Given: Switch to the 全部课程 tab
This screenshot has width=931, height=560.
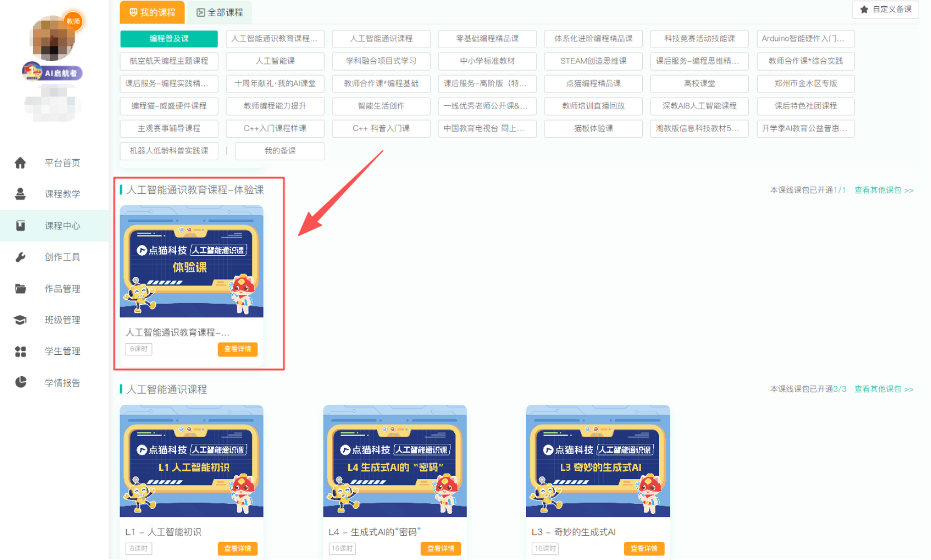Looking at the screenshot, I should 219,12.
